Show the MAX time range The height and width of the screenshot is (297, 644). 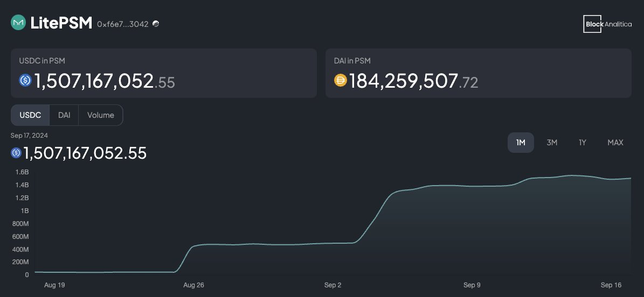pyautogui.click(x=615, y=143)
